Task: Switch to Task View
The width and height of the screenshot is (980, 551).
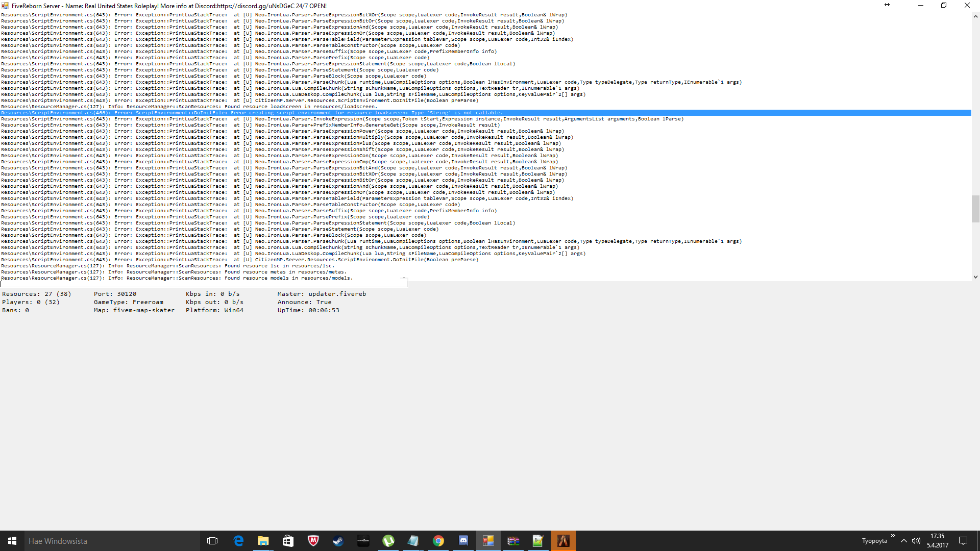Action: pos(212,541)
